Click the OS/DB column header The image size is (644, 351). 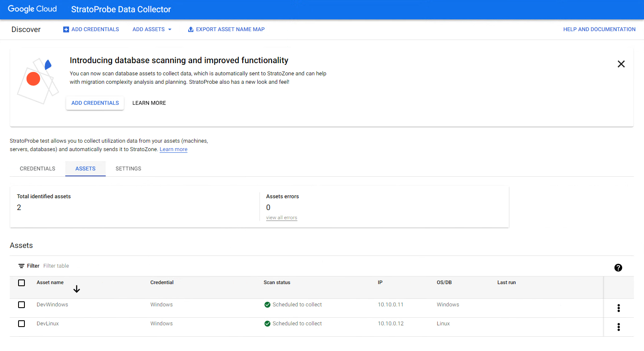point(444,282)
